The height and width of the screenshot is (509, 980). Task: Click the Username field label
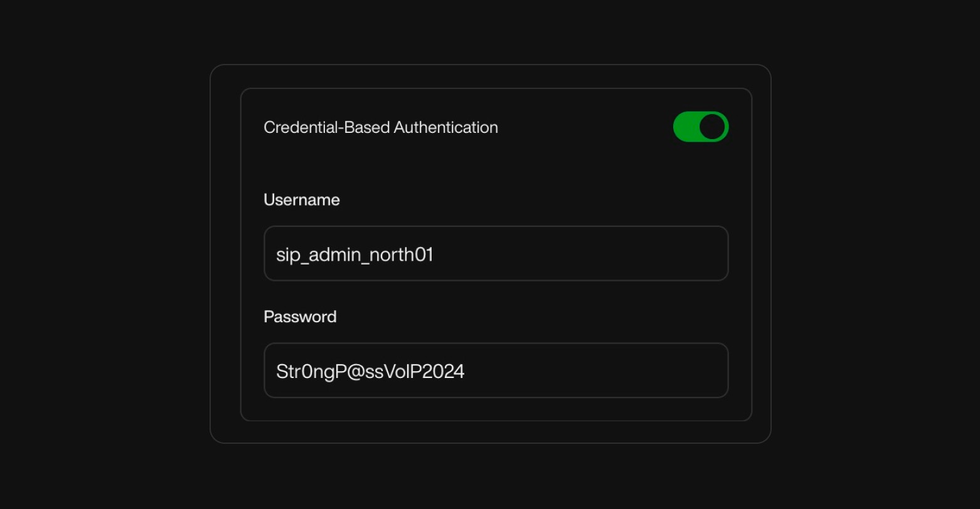click(301, 199)
